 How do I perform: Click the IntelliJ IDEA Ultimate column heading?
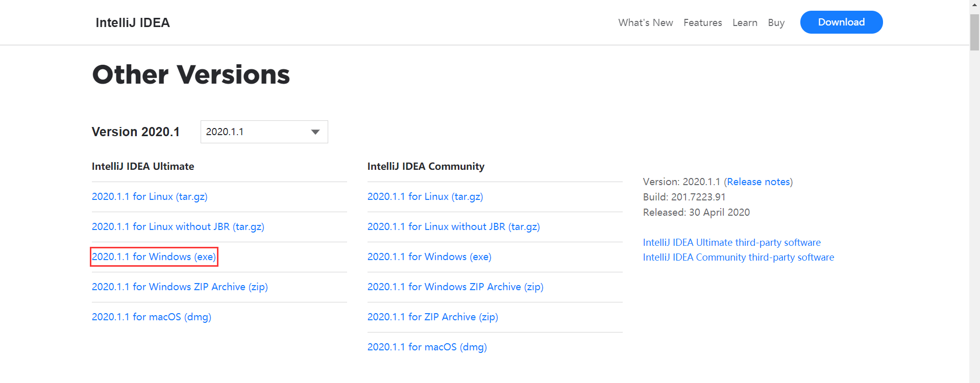click(143, 166)
